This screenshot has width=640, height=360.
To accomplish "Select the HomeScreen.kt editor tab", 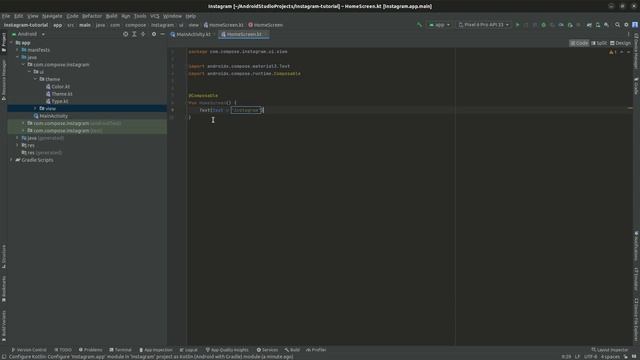I will pyautogui.click(x=244, y=34).
